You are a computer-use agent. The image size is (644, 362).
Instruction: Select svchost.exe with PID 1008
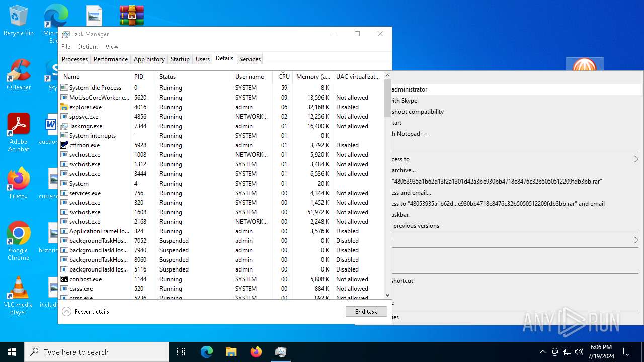pos(221,155)
